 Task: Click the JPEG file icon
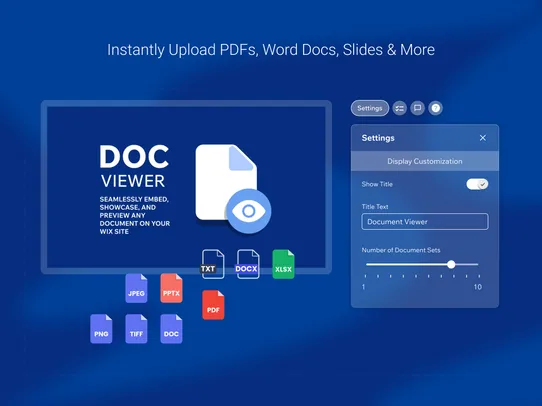point(136,288)
